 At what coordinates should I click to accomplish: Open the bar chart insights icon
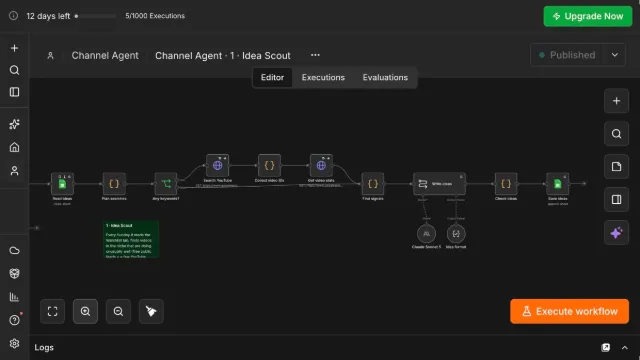pos(14,297)
